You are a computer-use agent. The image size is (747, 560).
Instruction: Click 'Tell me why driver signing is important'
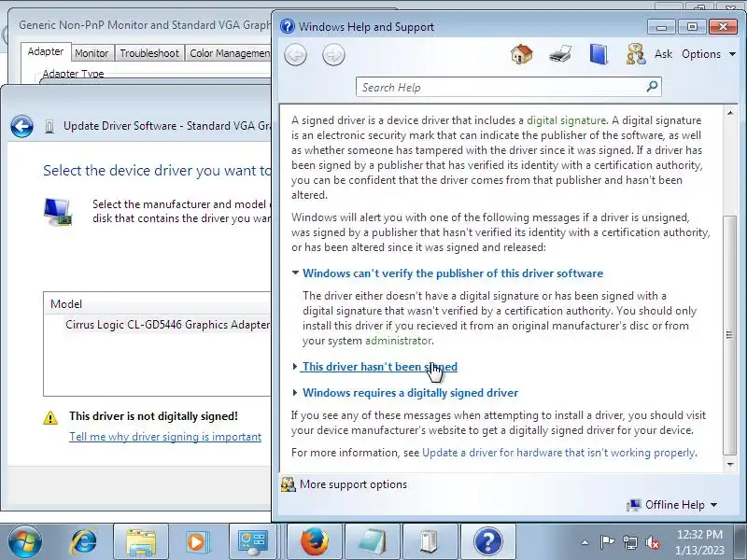point(165,437)
